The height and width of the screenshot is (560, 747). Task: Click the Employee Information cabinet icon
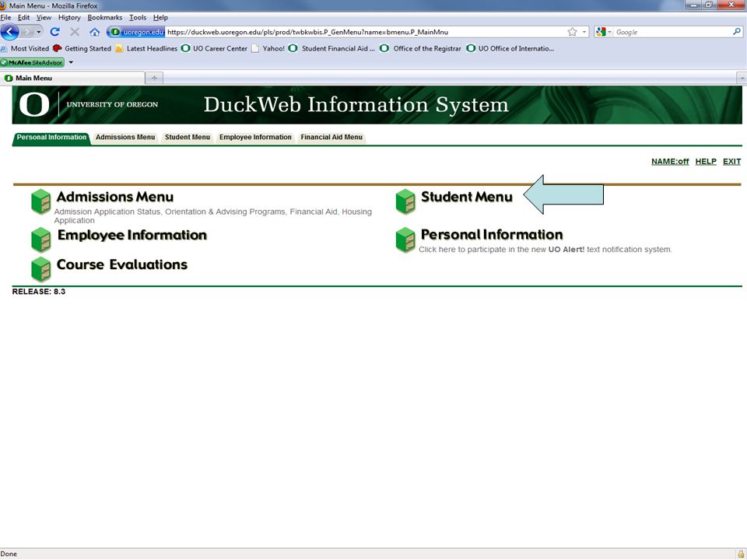tap(41, 240)
